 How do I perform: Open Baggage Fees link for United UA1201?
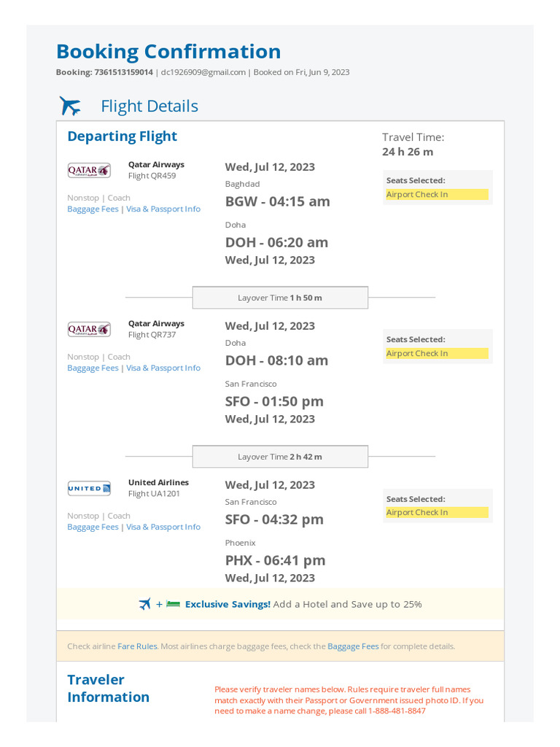[x=93, y=527]
